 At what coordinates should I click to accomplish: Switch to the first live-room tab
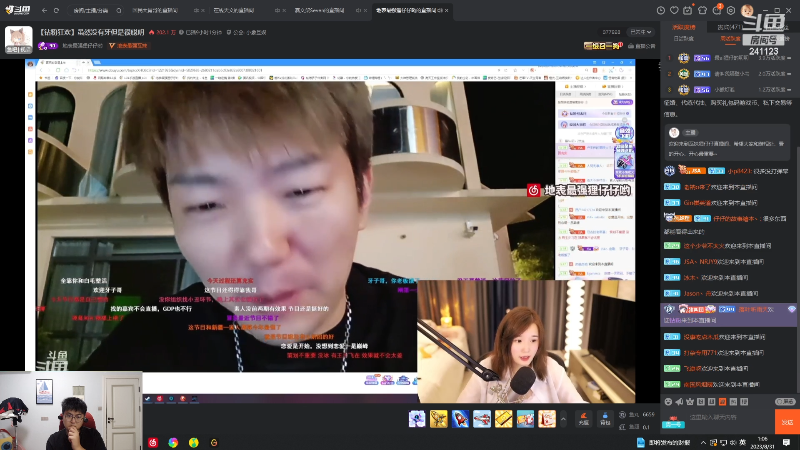[155, 10]
